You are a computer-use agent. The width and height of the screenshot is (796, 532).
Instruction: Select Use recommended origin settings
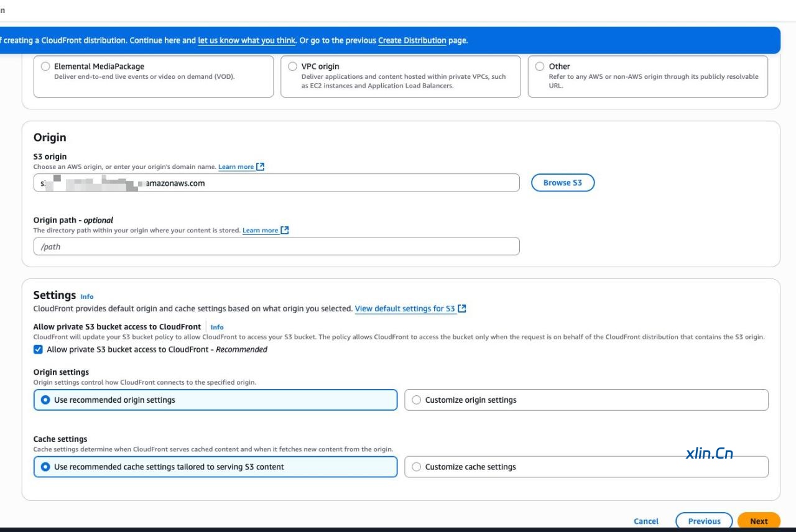click(45, 400)
